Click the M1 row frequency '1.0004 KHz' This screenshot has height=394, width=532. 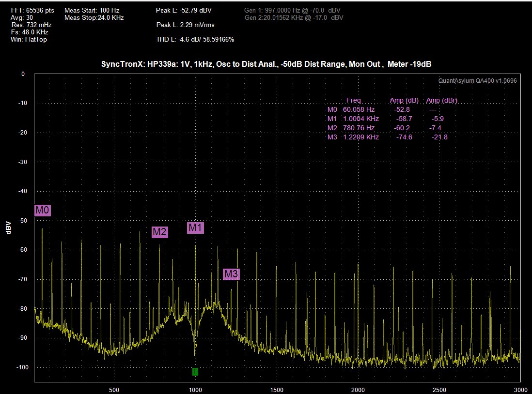click(360, 119)
